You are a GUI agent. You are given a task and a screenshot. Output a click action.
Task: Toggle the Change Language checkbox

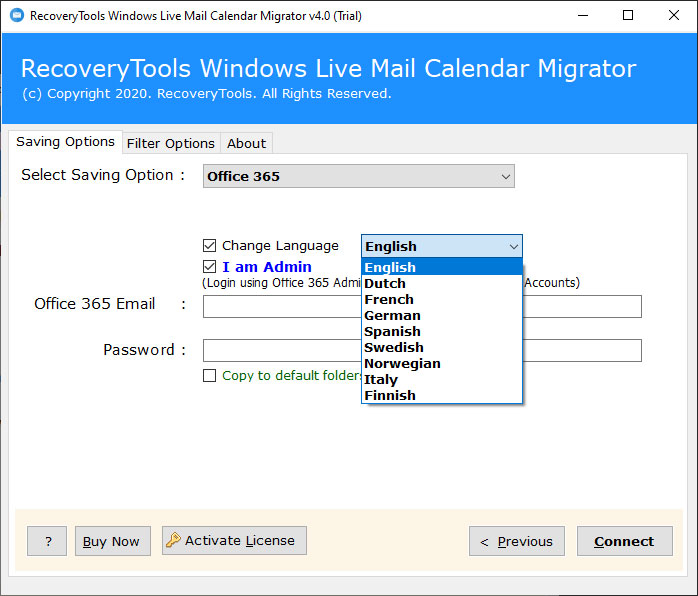(x=209, y=246)
